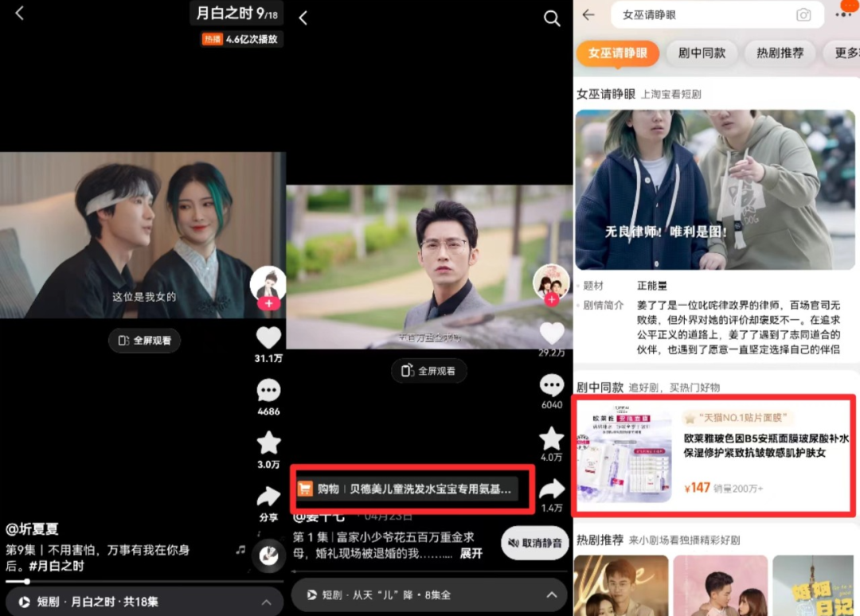Open comments with count 6040

551,385
